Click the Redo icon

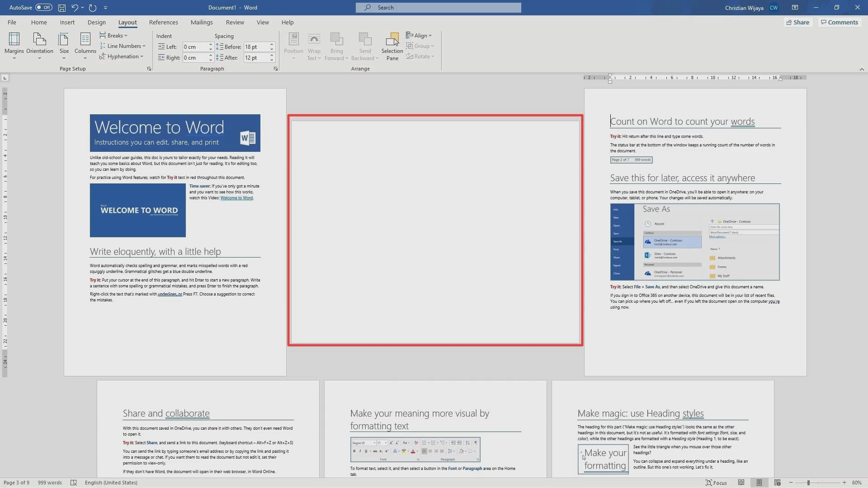(93, 8)
